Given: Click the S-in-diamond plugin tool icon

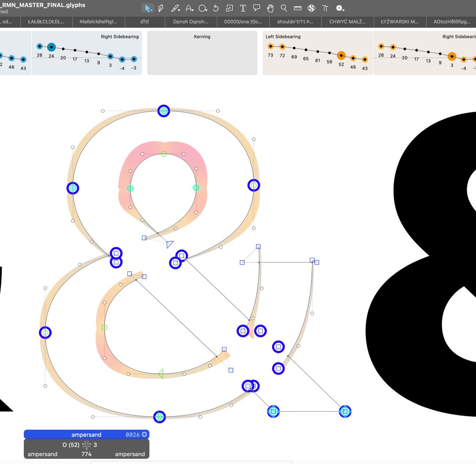Looking at the screenshot, I should (x=311, y=8).
